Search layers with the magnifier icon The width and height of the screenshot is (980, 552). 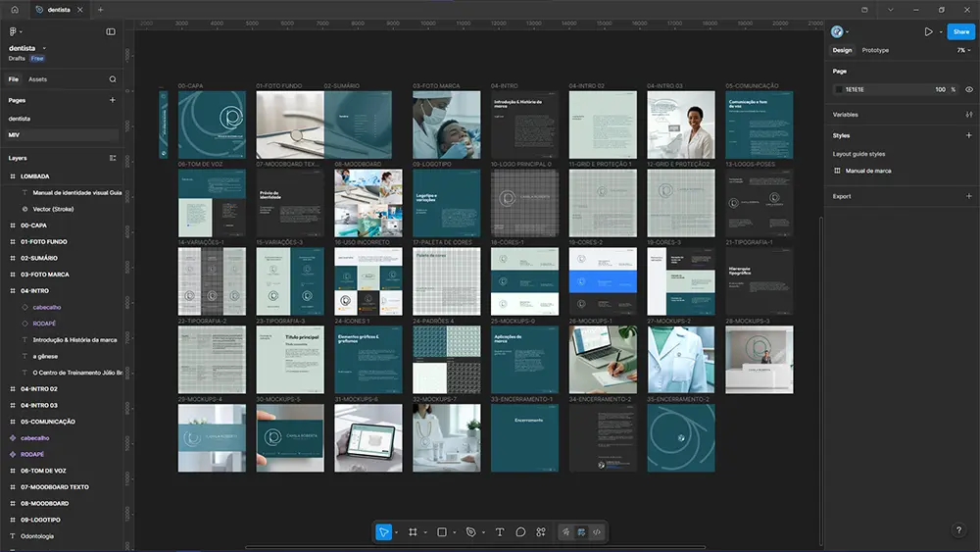tap(113, 79)
